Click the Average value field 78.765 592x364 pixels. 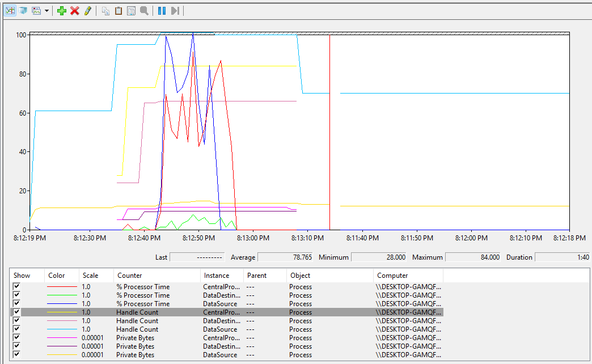285,257
